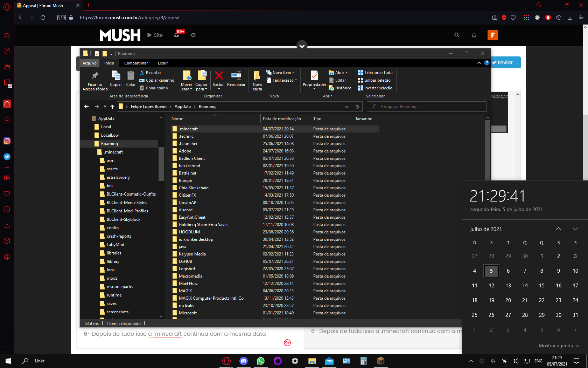Image resolution: width=588 pixels, height=368 pixels.
Task: Switch to the Compartilhar ribbon tab
Action: click(x=136, y=63)
